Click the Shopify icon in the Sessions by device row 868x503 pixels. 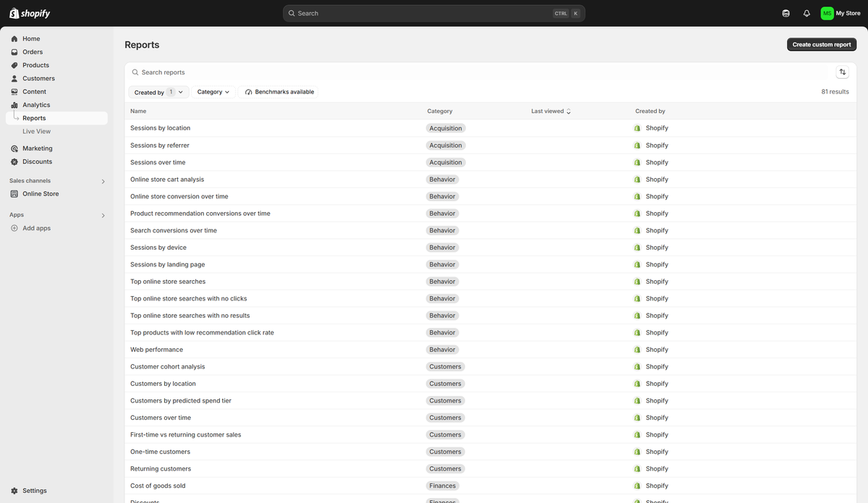click(637, 248)
